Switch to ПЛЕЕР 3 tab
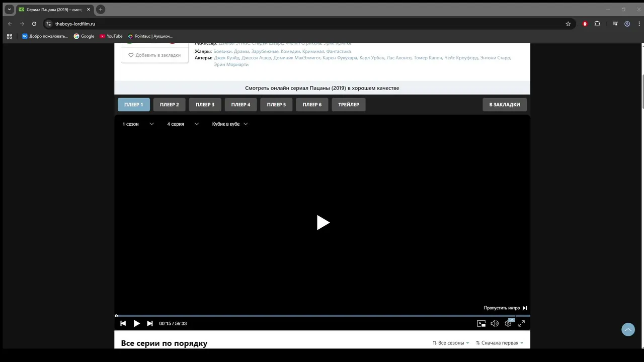Screen dimensions: 644x362 coord(205,105)
